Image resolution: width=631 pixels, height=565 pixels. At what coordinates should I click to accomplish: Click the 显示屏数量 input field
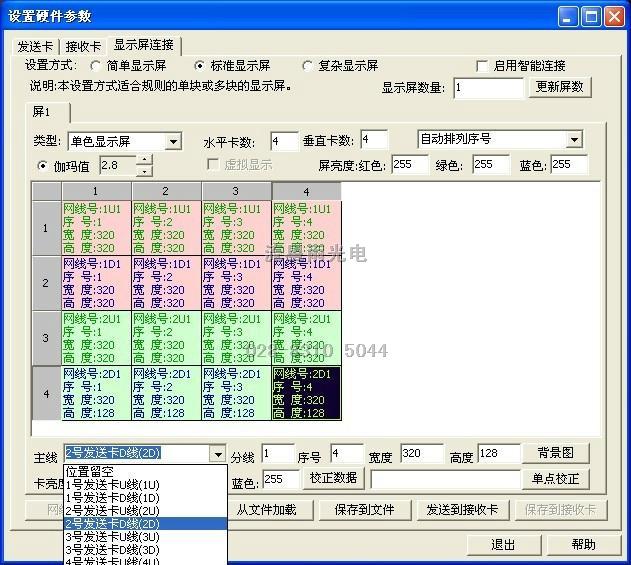(x=488, y=88)
